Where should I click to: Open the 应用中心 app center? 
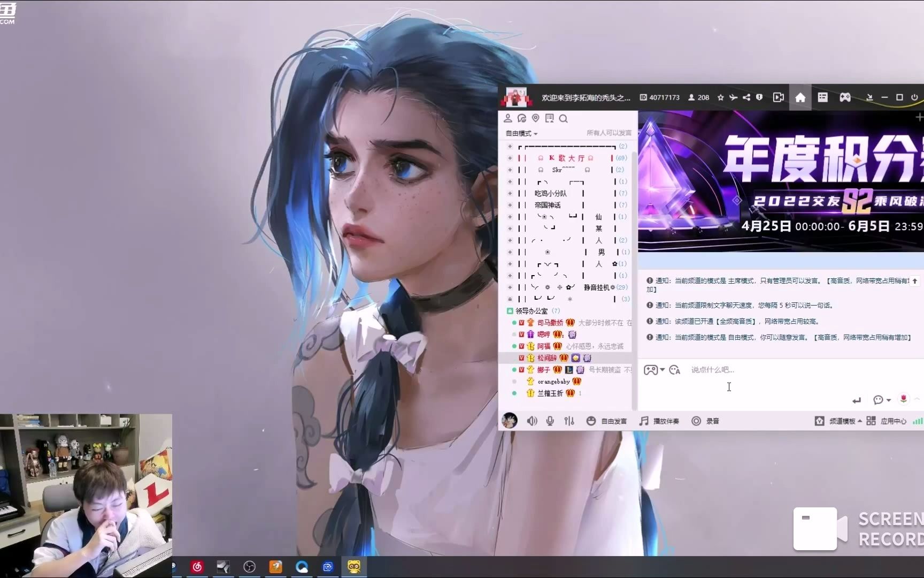[887, 421]
